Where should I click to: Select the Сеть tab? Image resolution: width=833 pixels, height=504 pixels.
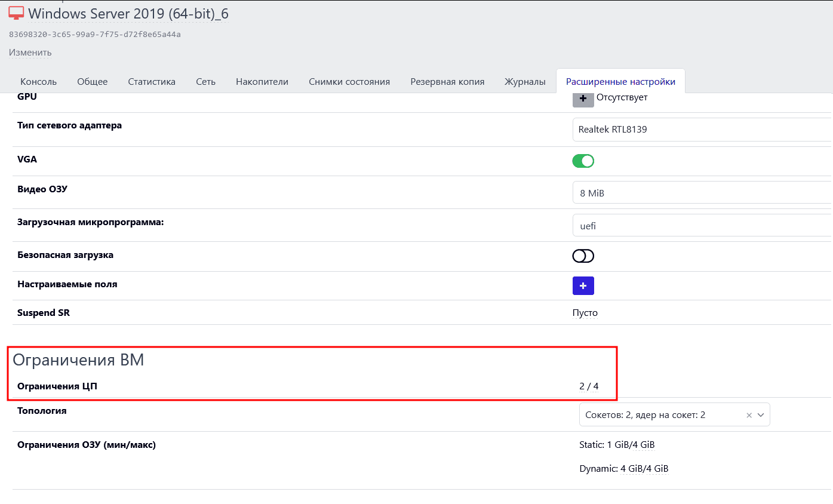click(205, 82)
